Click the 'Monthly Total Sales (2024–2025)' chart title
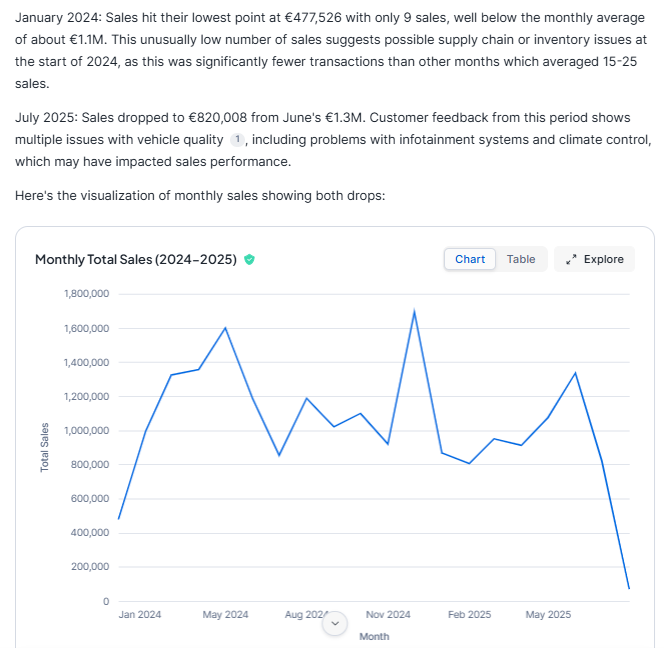The image size is (664, 648). point(135,260)
